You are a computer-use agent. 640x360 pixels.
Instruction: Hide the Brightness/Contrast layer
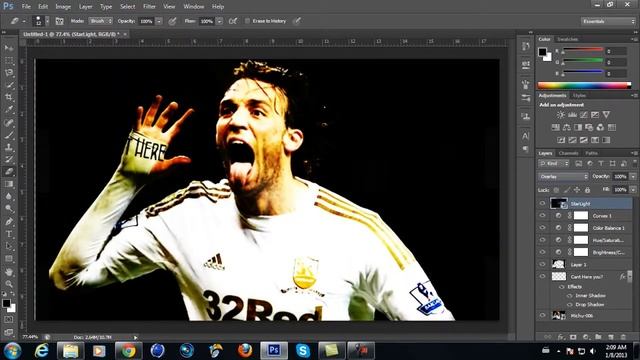click(x=542, y=252)
